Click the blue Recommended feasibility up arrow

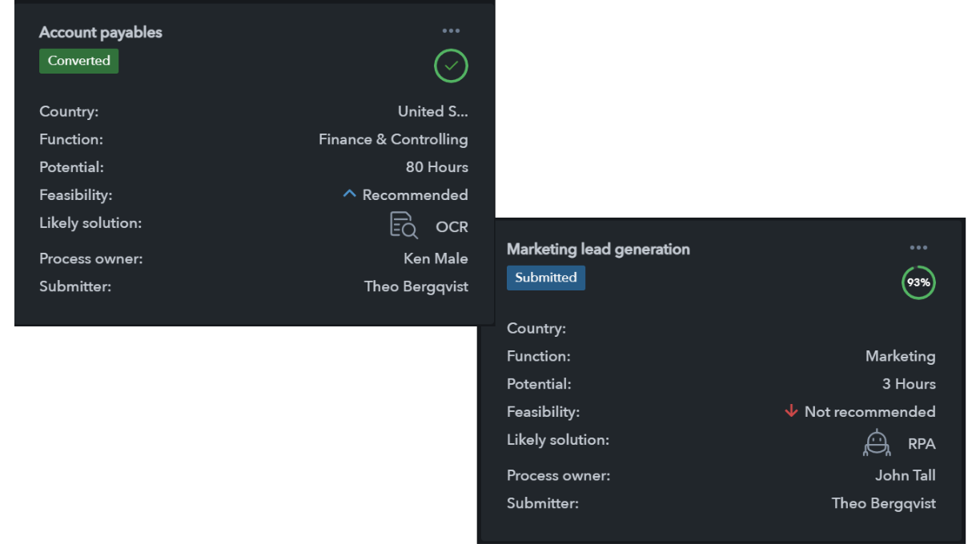349,194
